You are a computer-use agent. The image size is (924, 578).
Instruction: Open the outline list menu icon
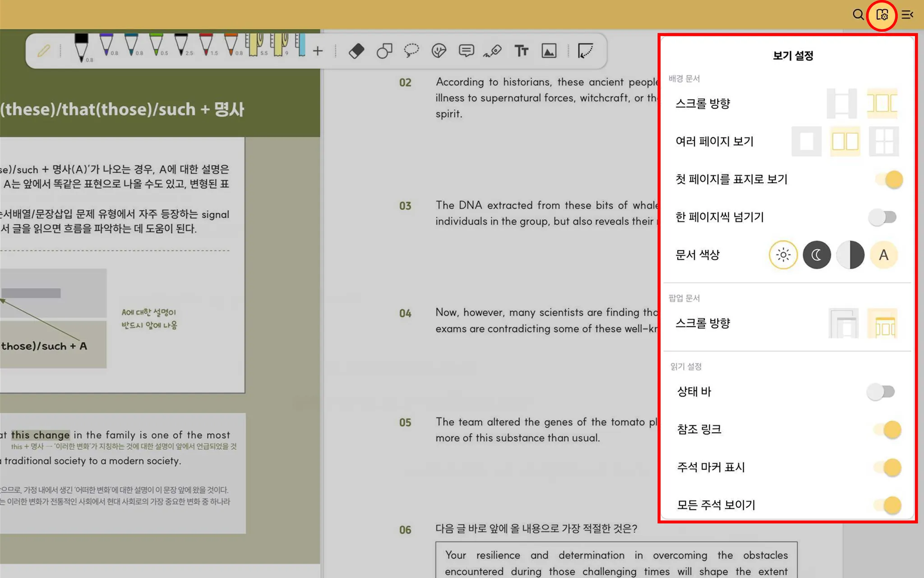pyautogui.click(x=907, y=15)
